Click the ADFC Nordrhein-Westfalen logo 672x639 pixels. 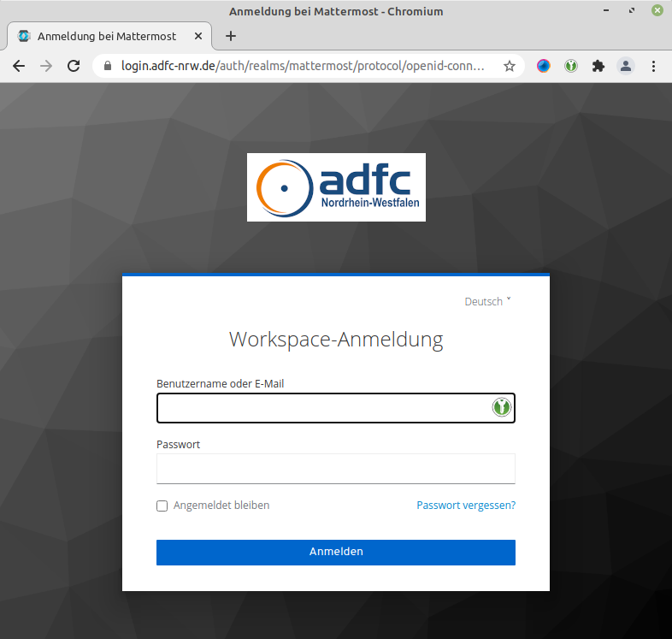pos(337,187)
